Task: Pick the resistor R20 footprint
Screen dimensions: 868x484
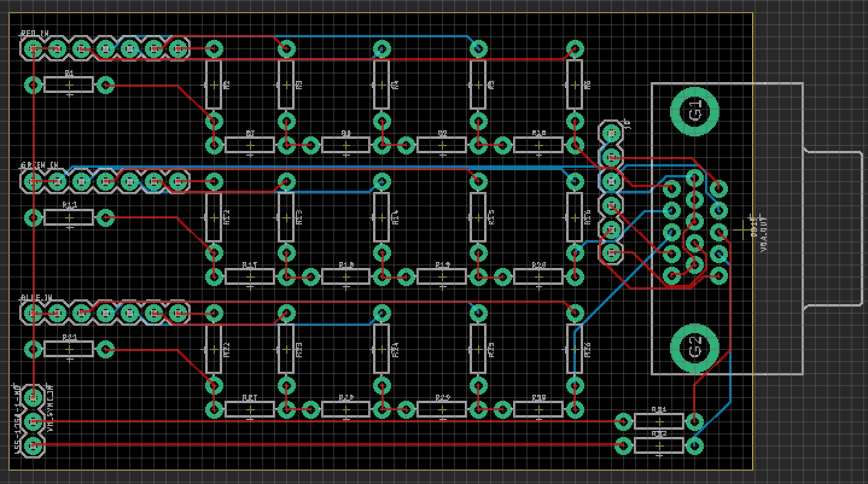Action: [x=538, y=276]
